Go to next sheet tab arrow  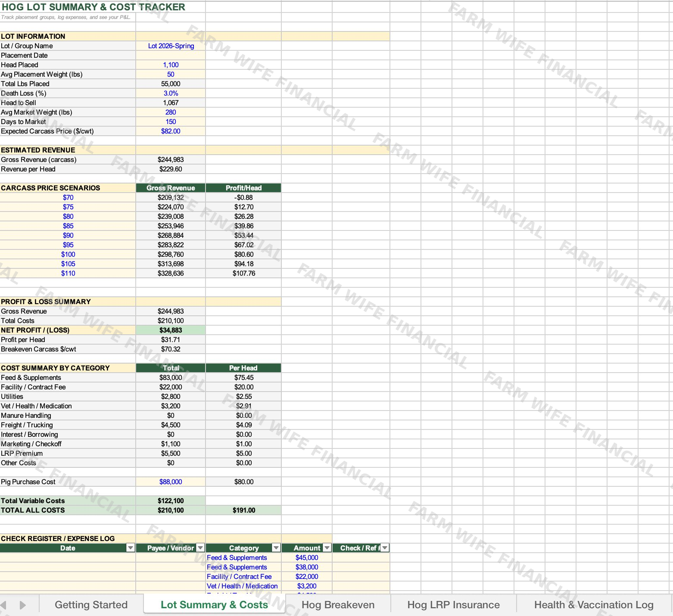[x=23, y=605]
